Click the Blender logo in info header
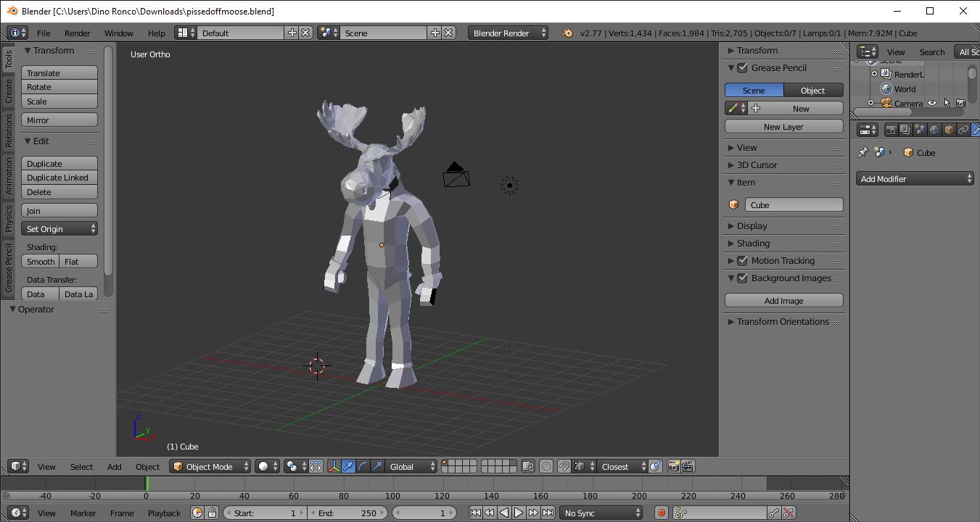This screenshot has width=980, height=522. tap(567, 33)
